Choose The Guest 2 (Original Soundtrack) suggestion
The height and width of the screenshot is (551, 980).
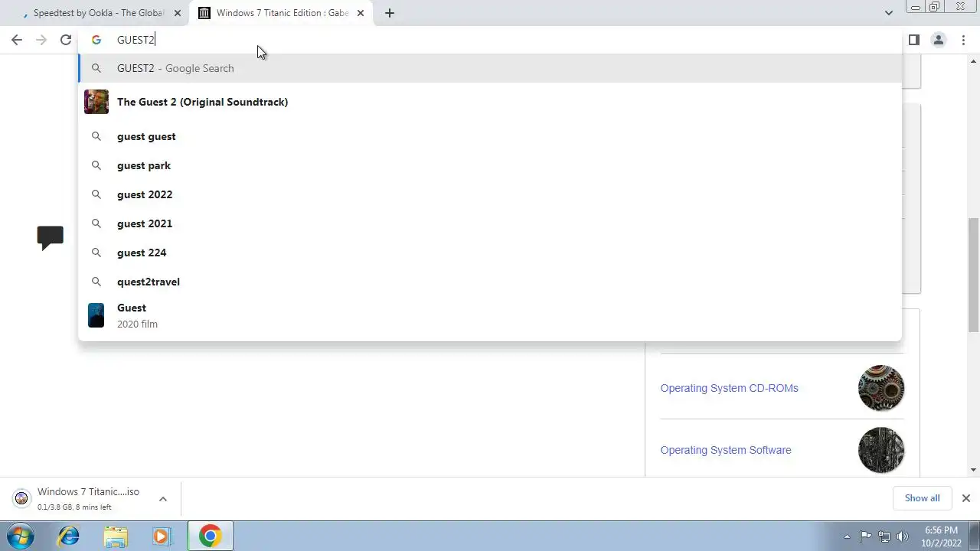(x=490, y=102)
